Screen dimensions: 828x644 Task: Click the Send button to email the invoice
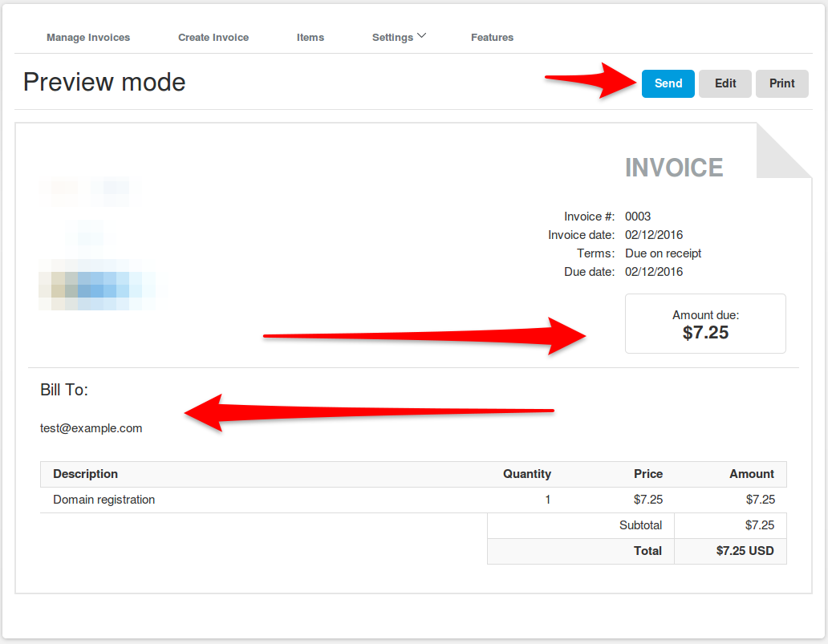click(x=668, y=83)
